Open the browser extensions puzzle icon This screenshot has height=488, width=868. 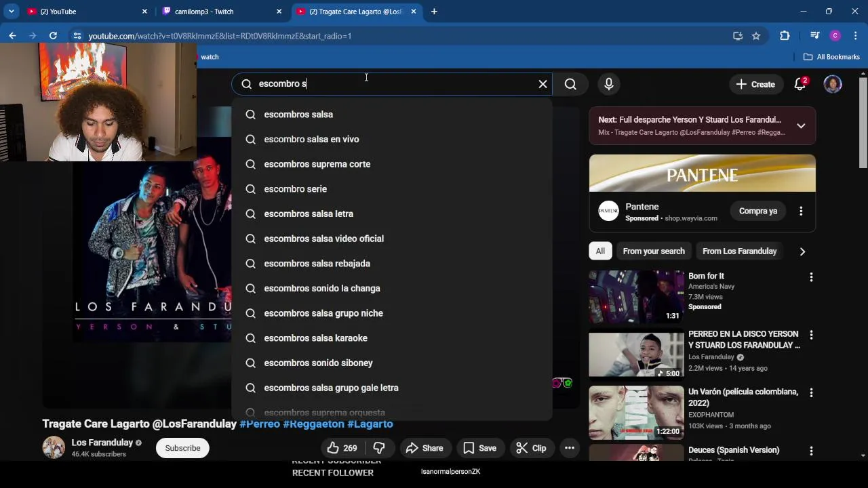coord(785,36)
